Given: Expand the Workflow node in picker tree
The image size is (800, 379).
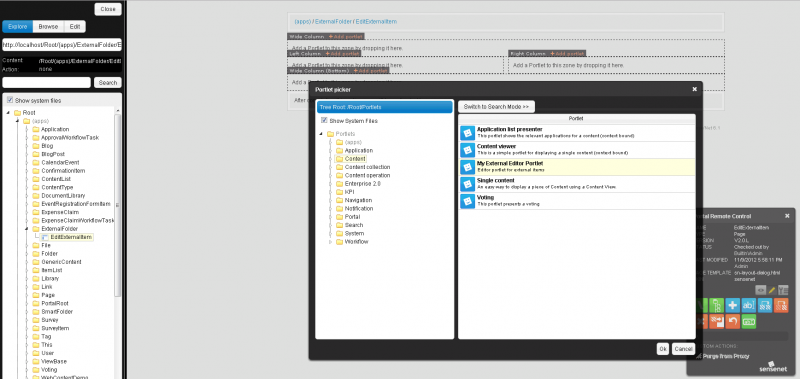Looking at the screenshot, I should tap(331, 242).
